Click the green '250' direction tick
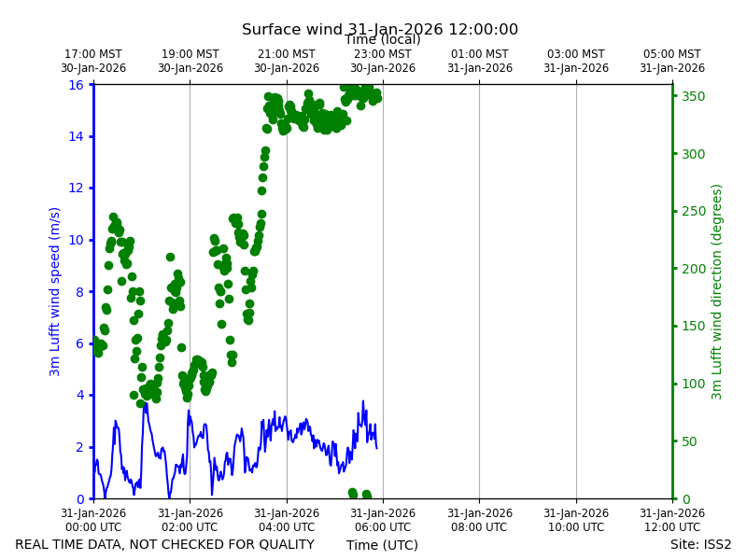 click(x=693, y=212)
